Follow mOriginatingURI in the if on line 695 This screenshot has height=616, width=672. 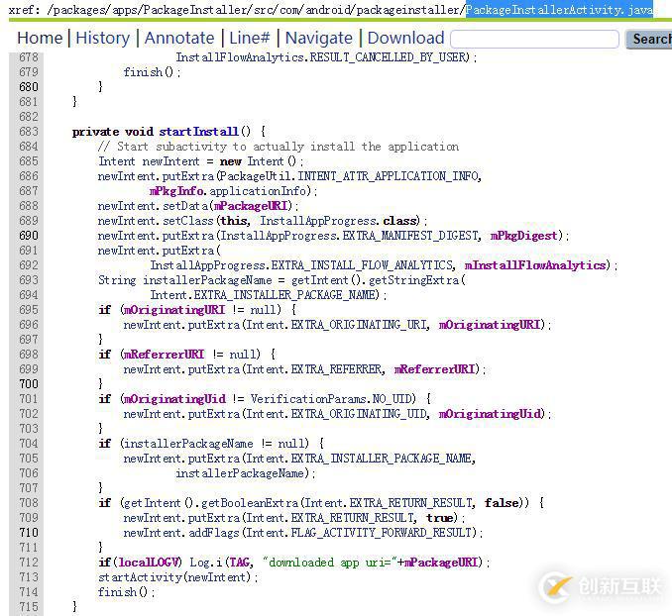[x=174, y=310]
